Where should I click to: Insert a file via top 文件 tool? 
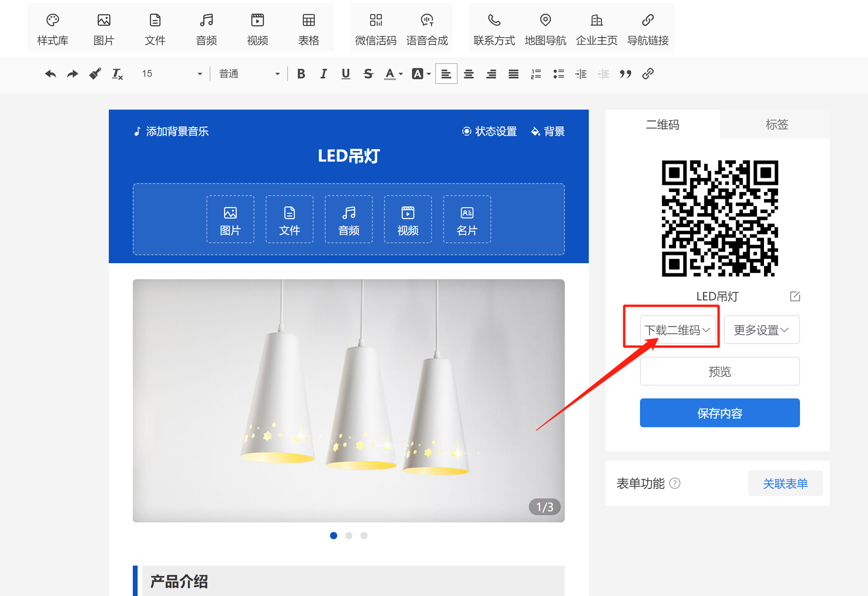[x=155, y=29]
